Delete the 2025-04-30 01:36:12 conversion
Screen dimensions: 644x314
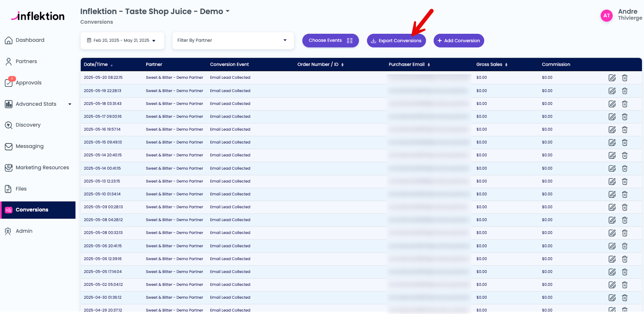(625, 298)
